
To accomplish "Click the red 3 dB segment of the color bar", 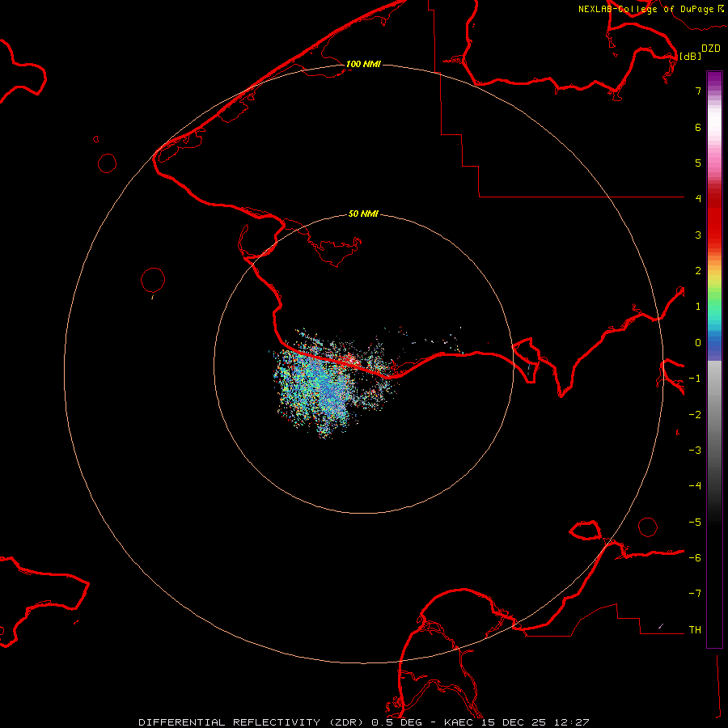I will [x=714, y=235].
